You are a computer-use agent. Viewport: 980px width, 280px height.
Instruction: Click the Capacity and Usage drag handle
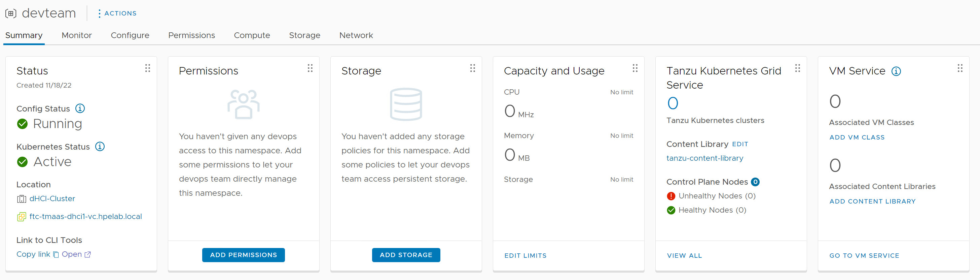point(635,68)
